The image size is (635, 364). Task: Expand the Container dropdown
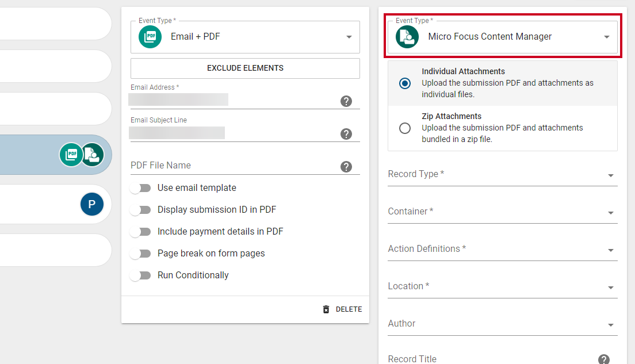coord(503,212)
